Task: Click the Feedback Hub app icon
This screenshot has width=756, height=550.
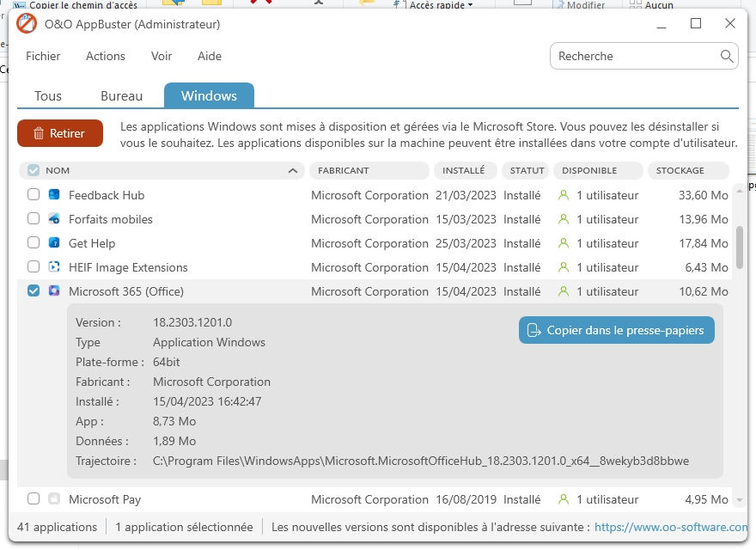Action: [54, 194]
